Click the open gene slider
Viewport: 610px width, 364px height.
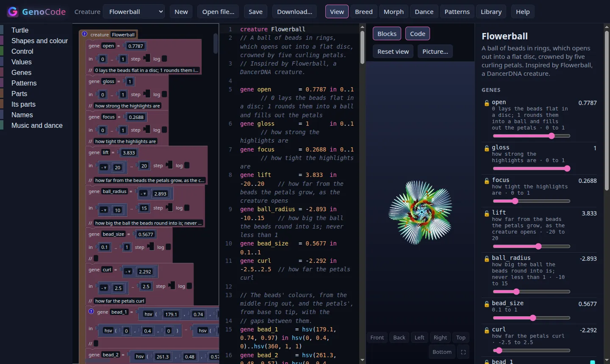(x=532, y=136)
